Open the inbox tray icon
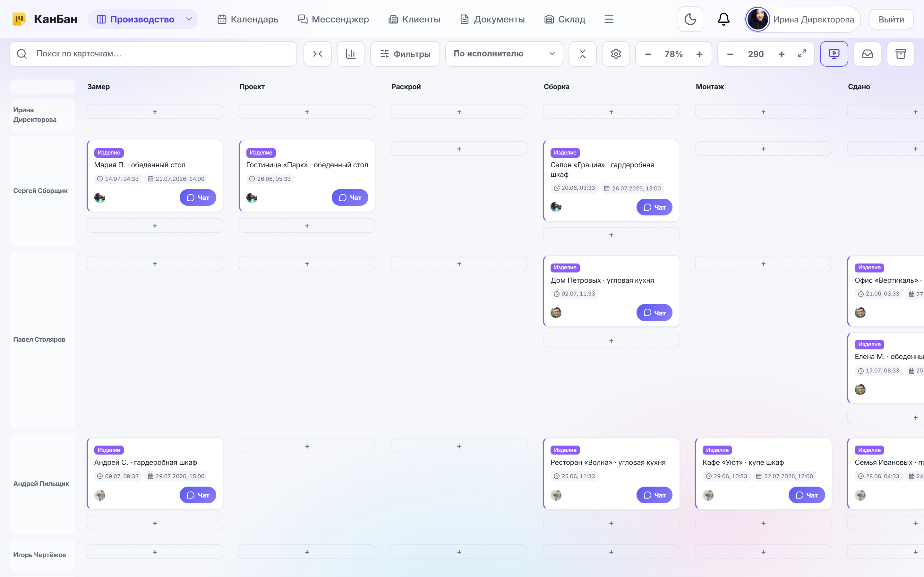Screen dimensions: 924x577 tap(867, 54)
